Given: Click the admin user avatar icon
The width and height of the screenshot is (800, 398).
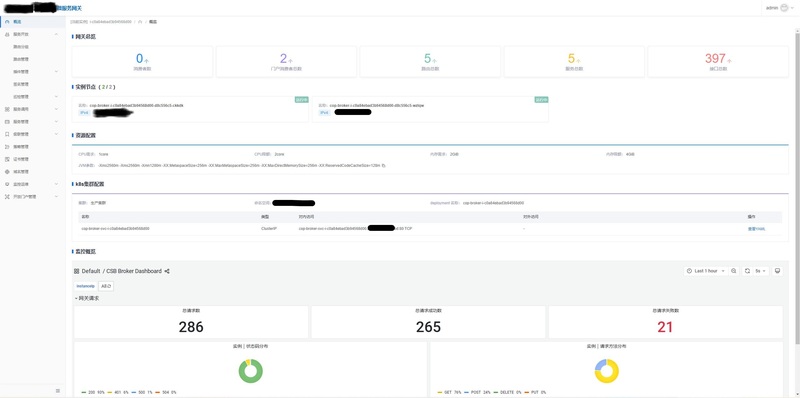Looking at the screenshot, I should [x=784, y=8].
